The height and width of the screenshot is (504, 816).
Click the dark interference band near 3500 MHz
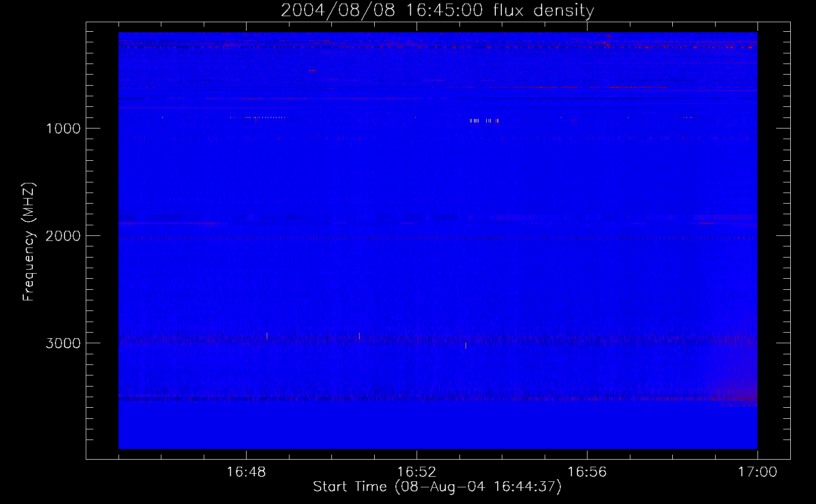point(438,399)
